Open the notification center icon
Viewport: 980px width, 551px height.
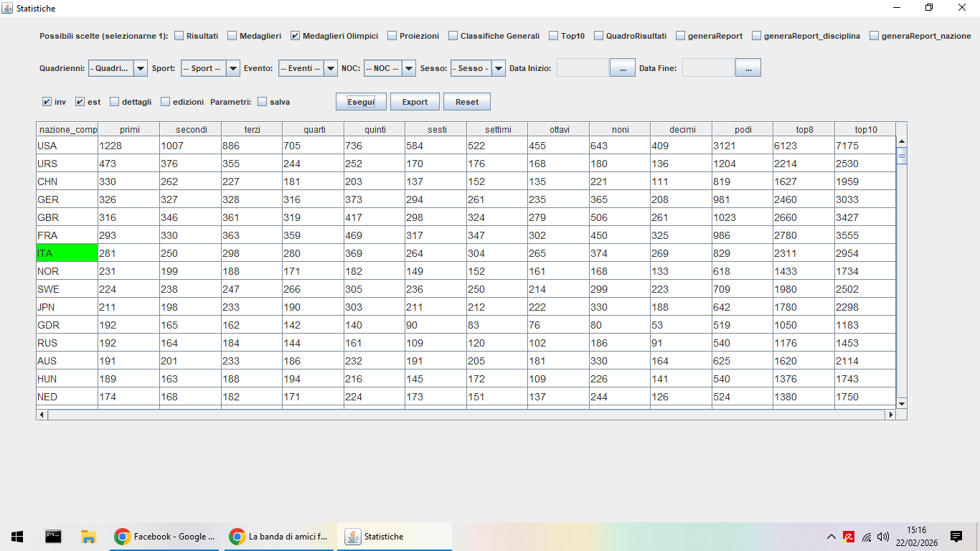[x=956, y=536]
